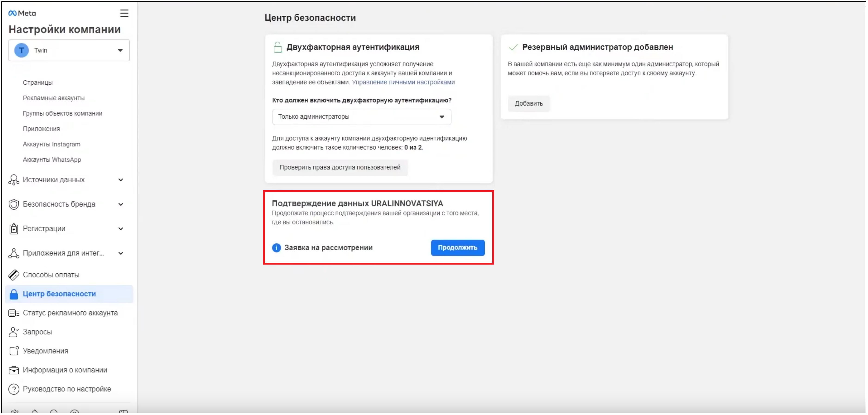Screen dimensions: 868x415
Task: Click the Безопасность бренда shield icon
Action: tap(13, 204)
